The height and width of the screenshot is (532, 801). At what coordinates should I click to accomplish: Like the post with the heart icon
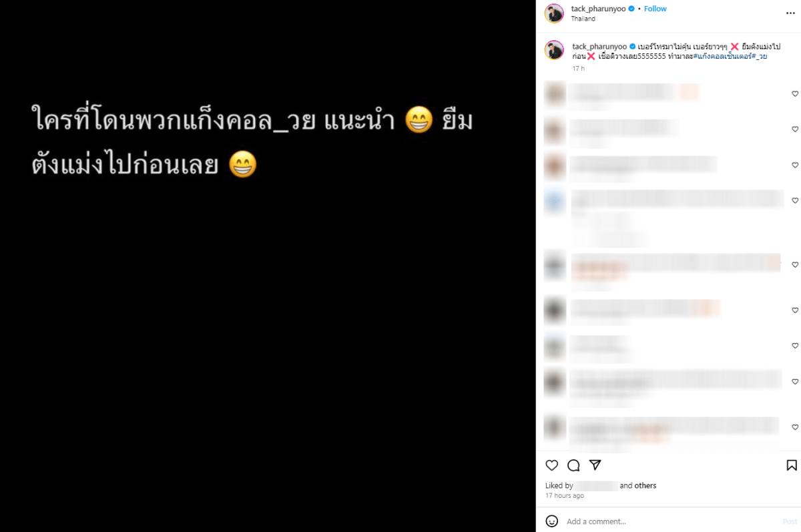tap(551, 465)
